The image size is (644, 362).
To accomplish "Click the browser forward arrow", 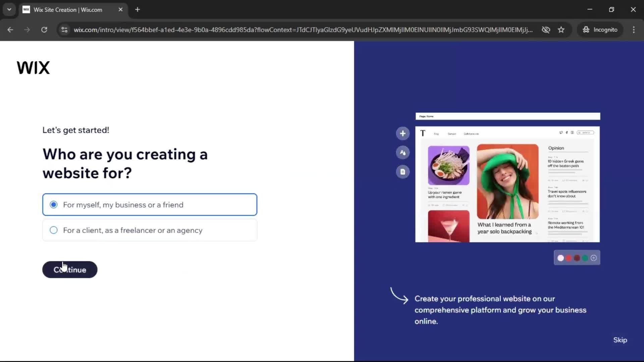I will coord(27,29).
